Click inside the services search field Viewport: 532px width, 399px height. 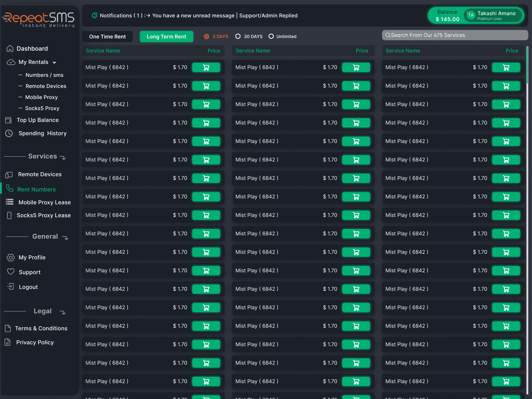[x=454, y=35]
